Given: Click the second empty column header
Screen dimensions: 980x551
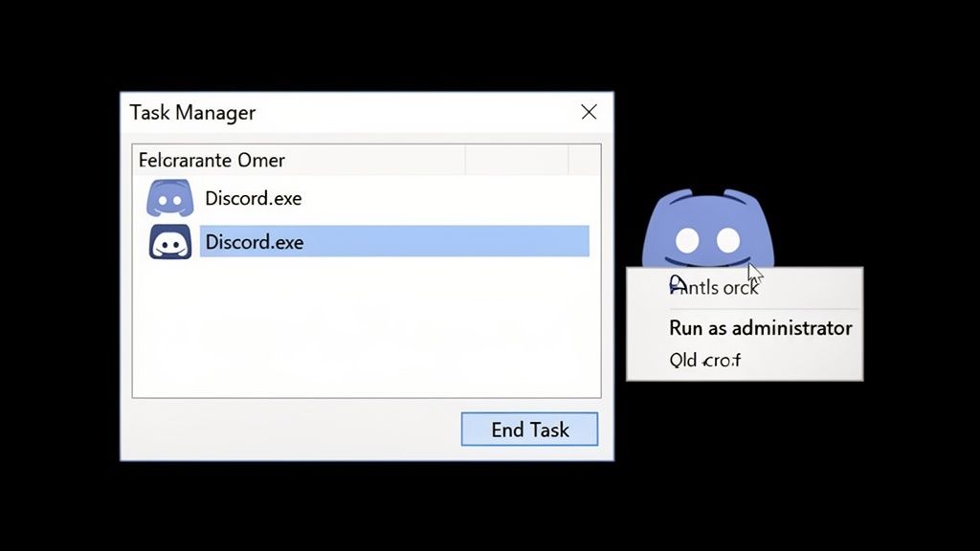Looking at the screenshot, I should (x=517, y=160).
